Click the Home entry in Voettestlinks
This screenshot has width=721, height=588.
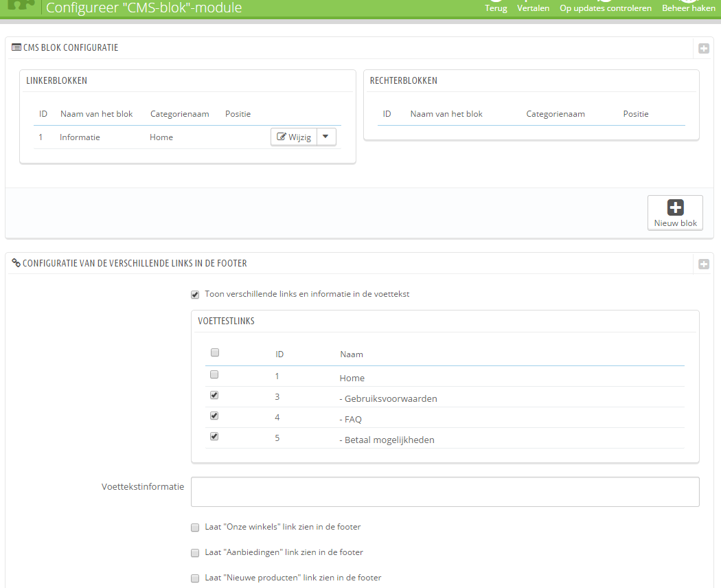(x=352, y=378)
